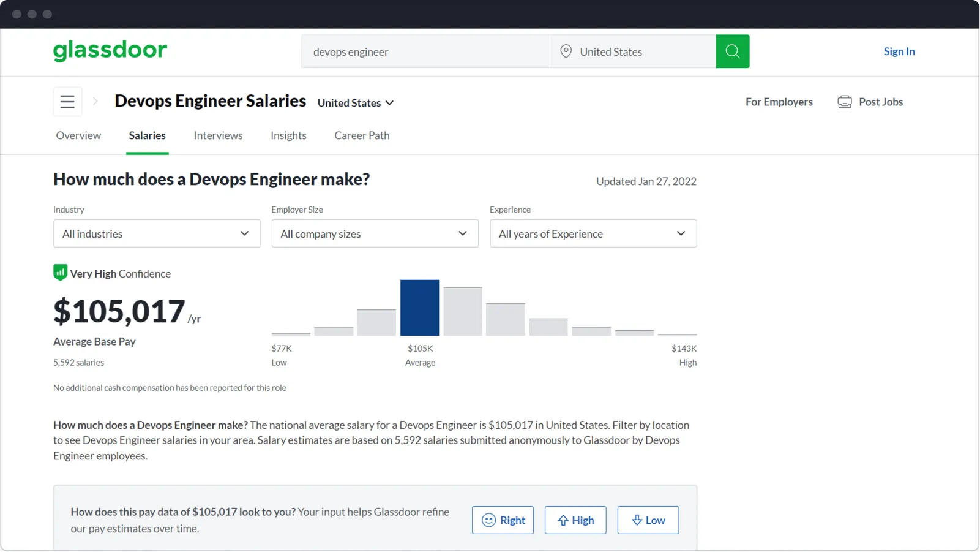The height and width of the screenshot is (552, 980).
Task: Click the Very High Confidence badge icon
Action: [60, 273]
